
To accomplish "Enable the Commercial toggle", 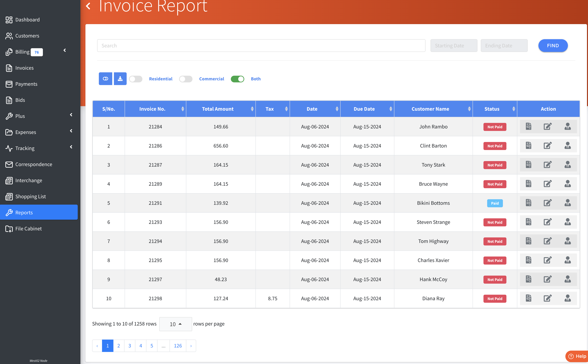I will click(x=185, y=79).
